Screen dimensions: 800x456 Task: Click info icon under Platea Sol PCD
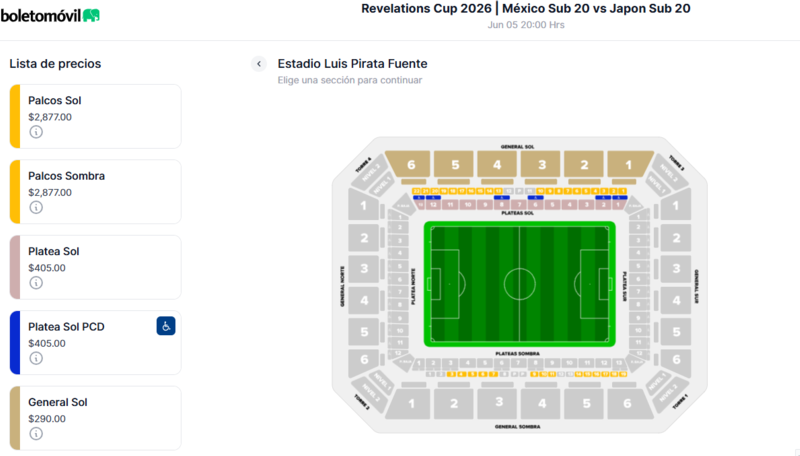tap(36, 359)
